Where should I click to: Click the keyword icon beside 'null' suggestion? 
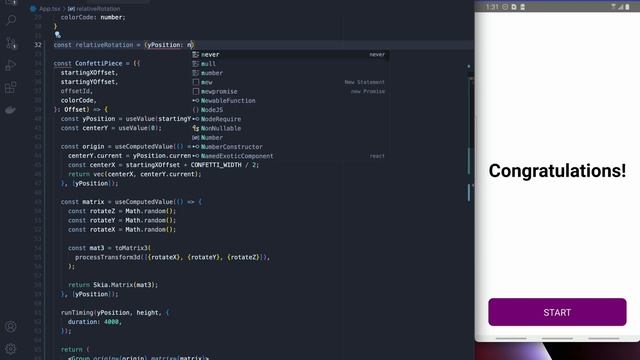click(x=196, y=64)
